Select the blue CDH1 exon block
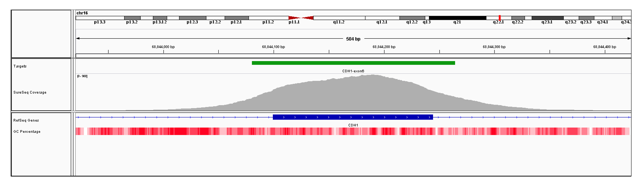The image size is (644, 189). click(353, 117)
